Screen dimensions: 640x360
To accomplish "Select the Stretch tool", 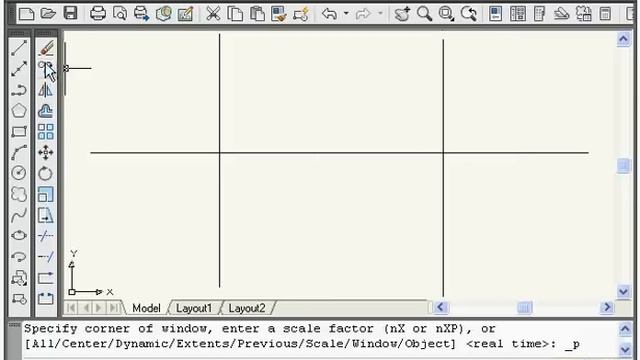I will pos(46,215).
